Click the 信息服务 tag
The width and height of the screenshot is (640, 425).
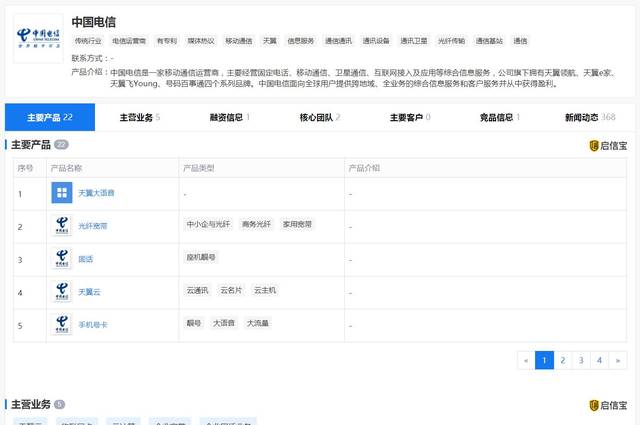[301, 41]
